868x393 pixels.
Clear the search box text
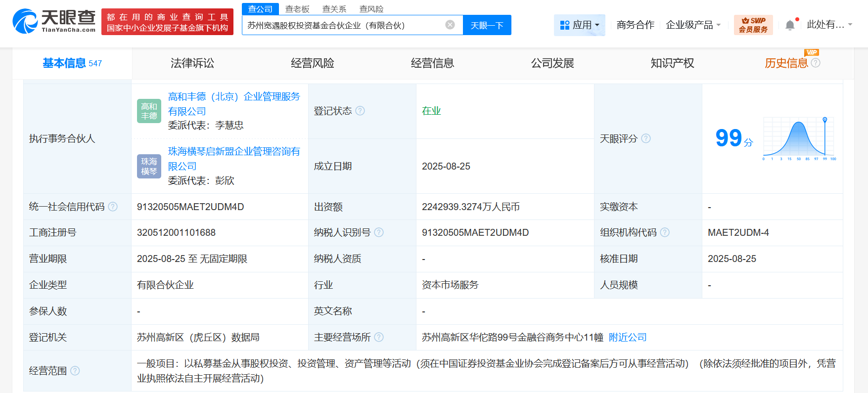pos(450,25)
